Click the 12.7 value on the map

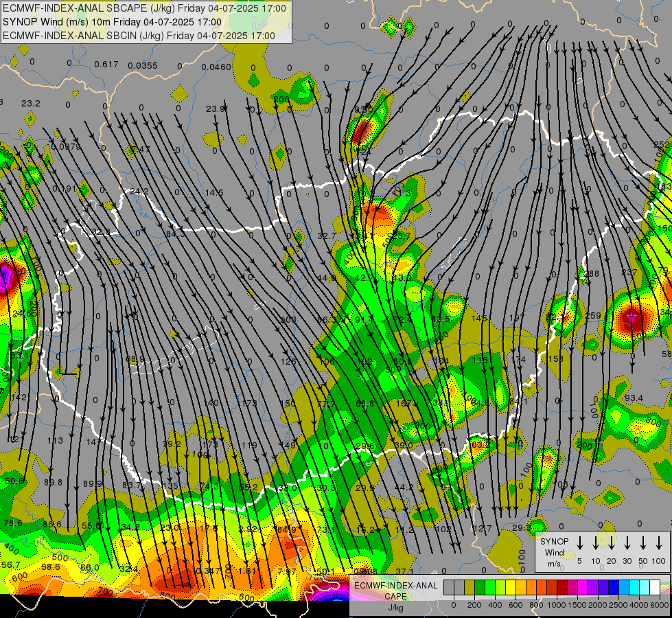point(483,528)
